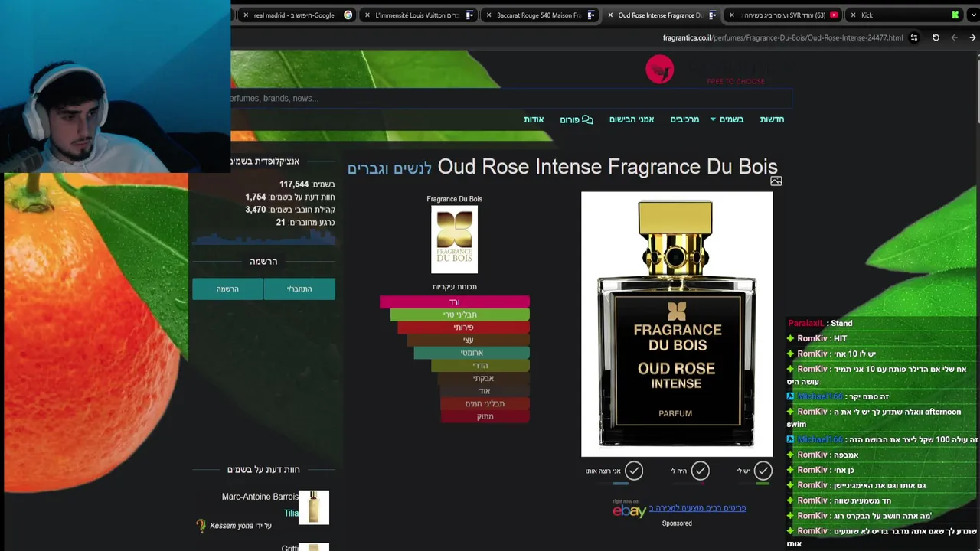Click the בשמים: 117,544 statistic
The height and width of the screenshot is (551, 980).
pos(307,184)
